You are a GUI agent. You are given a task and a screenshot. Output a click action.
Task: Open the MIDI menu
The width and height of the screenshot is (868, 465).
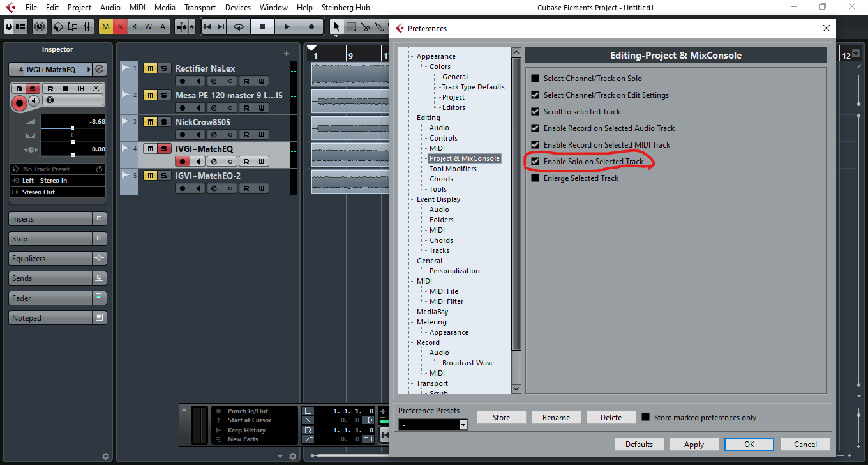tap(137, 8)
